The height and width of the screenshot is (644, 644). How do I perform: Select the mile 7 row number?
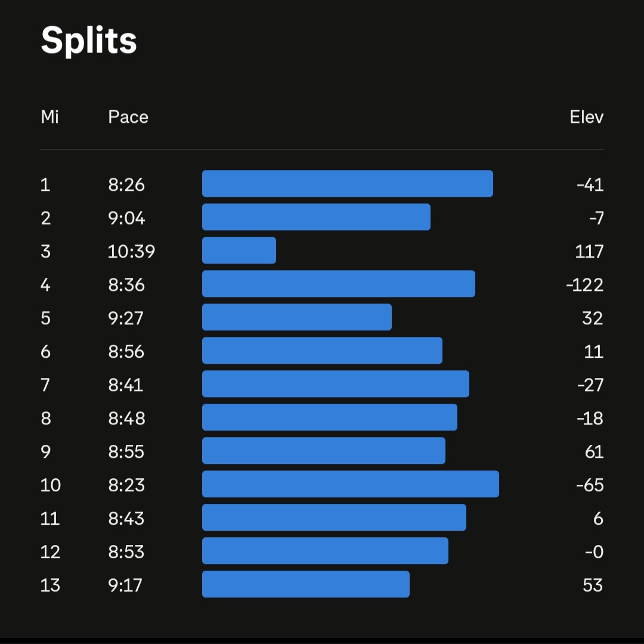[x=45, y=385]
